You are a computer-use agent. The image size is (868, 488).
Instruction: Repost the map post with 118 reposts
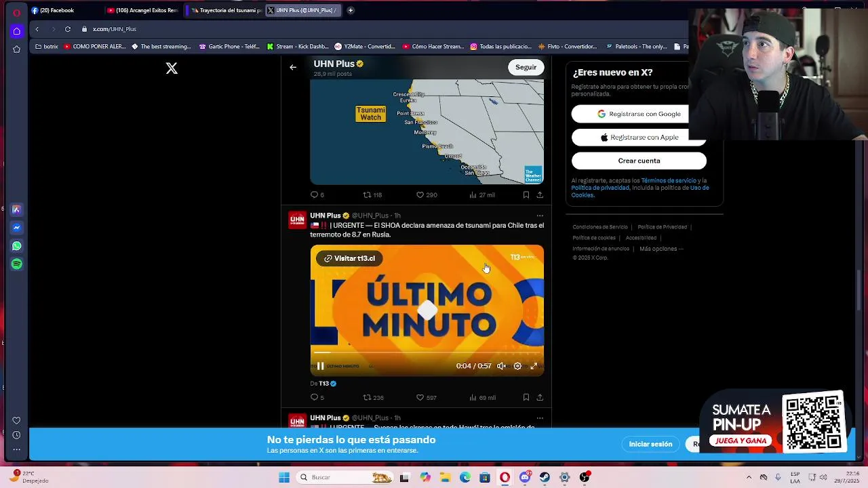[372, 195]
